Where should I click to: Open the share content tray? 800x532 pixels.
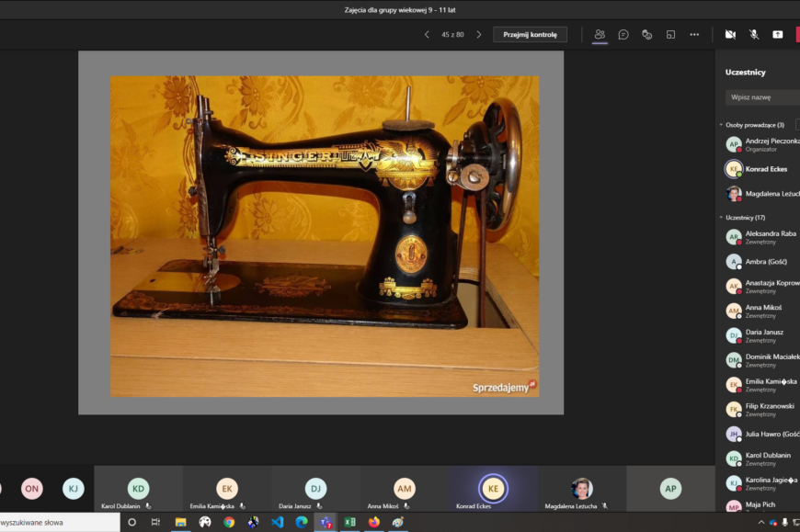[778, 35]
